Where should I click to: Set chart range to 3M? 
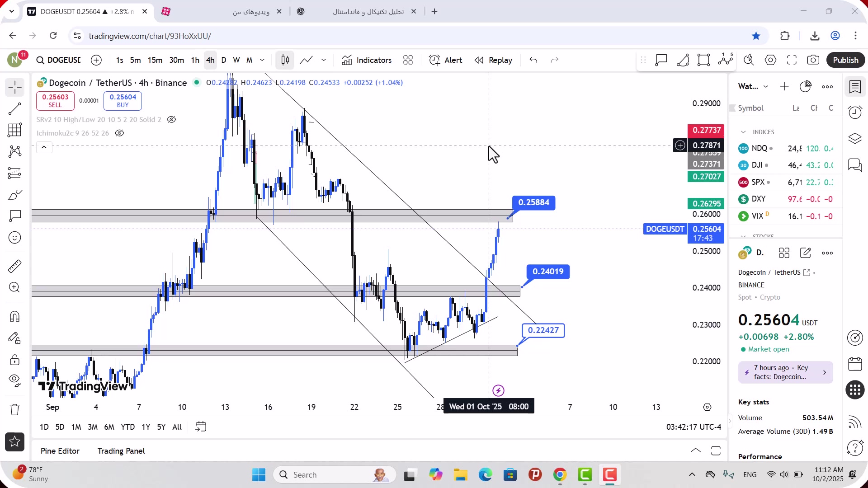(x=93, y=427)
